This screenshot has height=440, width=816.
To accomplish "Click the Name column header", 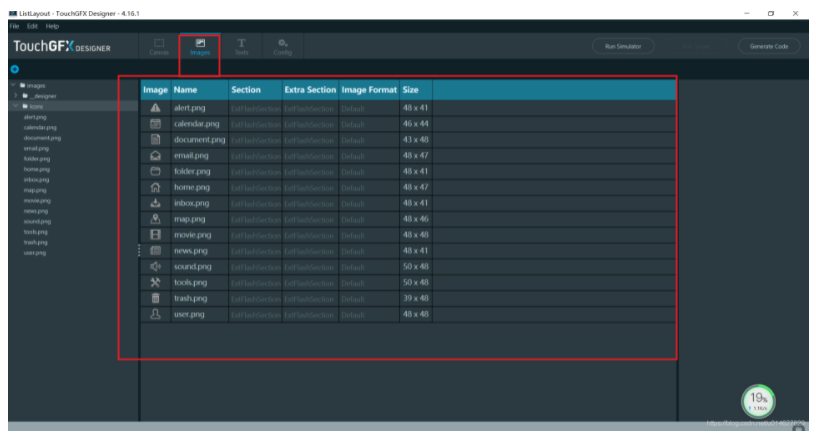I will click(x=200, y=90).
